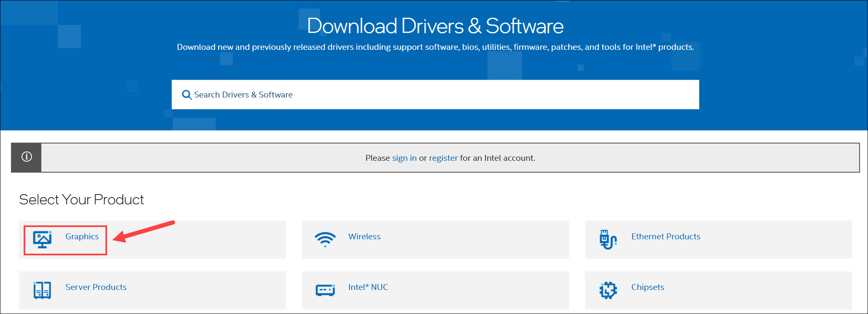Click the description text about Intel products
This screenshot has width=868, height=314.
click(435, 47)
